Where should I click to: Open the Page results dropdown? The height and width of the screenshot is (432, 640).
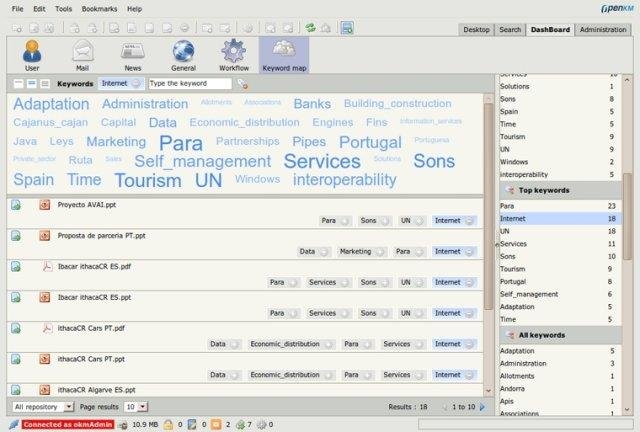point(136,407)
